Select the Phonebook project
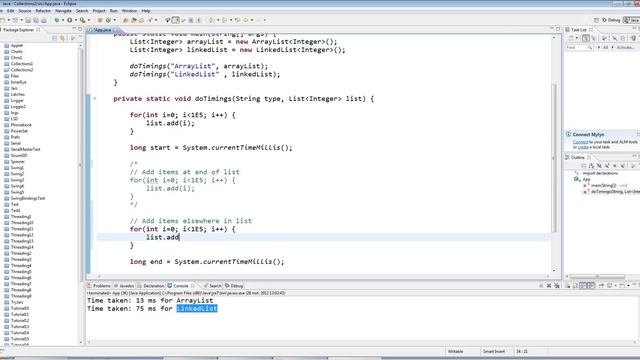 [x=21, y=125]
